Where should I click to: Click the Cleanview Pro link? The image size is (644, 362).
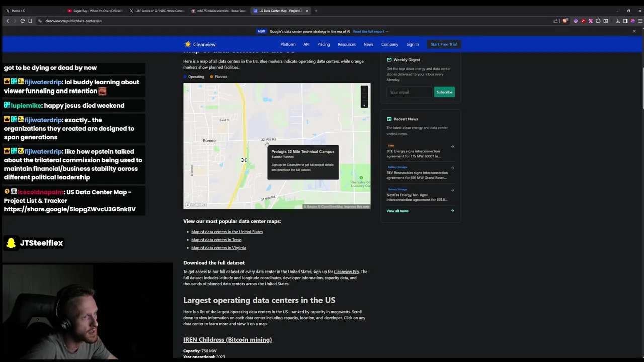click(346, 271)
